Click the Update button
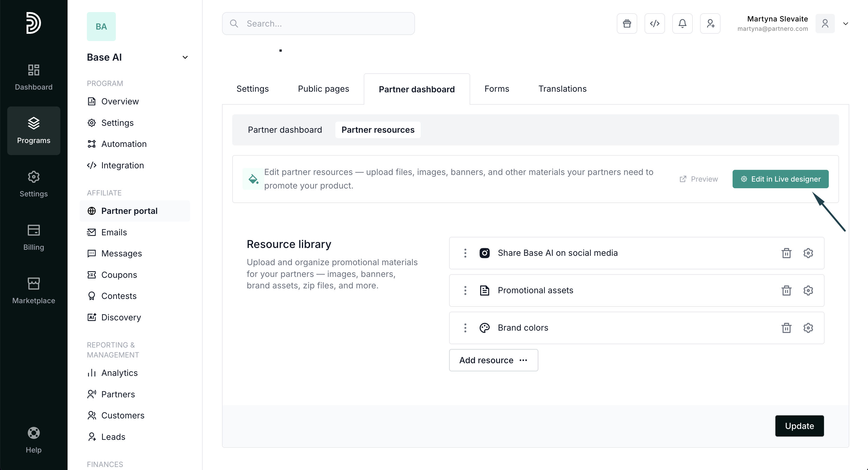The image size is (868, 470). click(x=799, y=426)
